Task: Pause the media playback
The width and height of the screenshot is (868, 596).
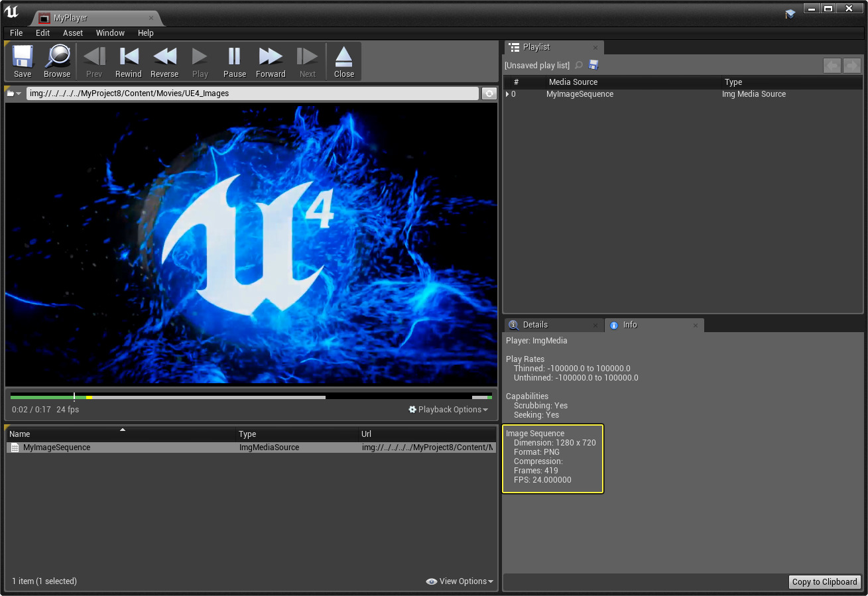Action: click(234, 61)
